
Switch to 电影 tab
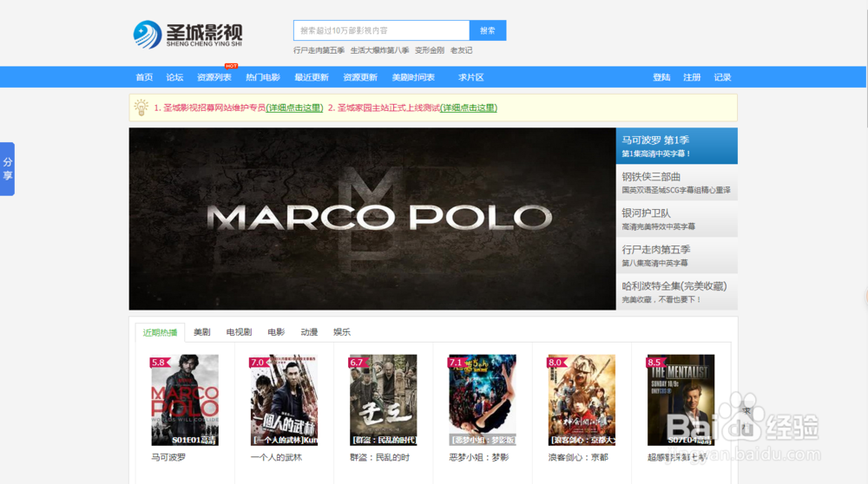point(276,332)
